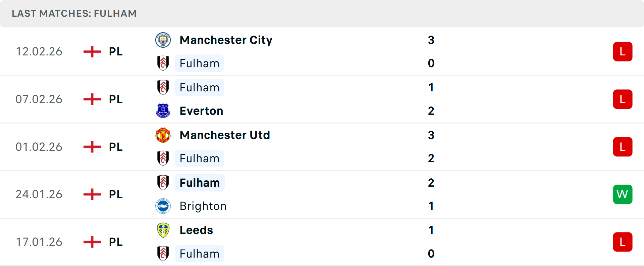Click the England flag on the Leeds match row
This screenshot has height=266, width=644.
[x=92, y=242]
